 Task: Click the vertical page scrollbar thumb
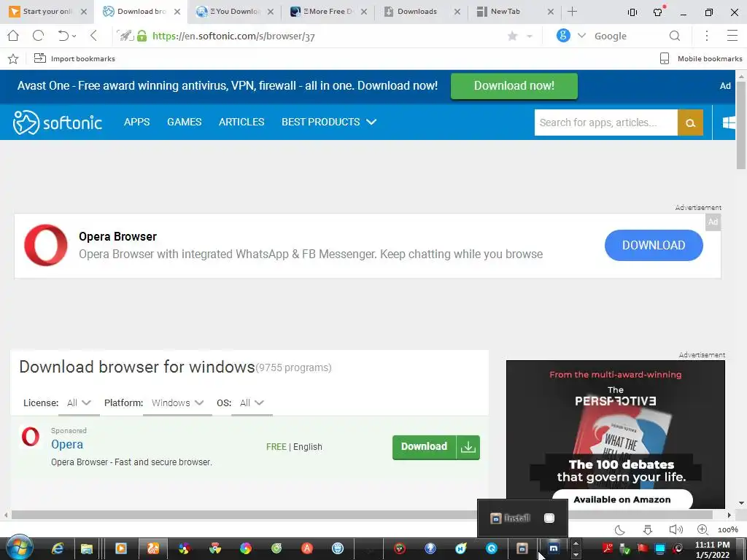[x=741, y=125]
